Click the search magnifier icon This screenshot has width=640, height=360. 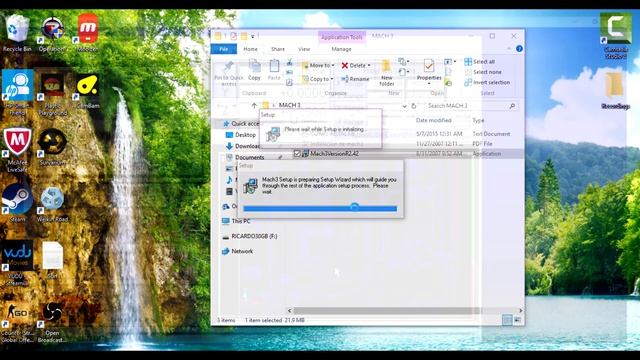[512, 106]
